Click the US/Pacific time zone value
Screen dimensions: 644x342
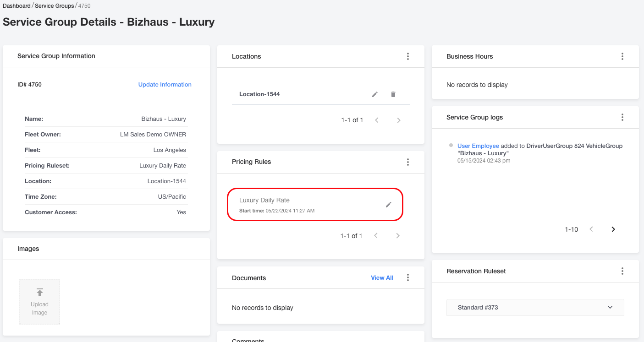172,197
